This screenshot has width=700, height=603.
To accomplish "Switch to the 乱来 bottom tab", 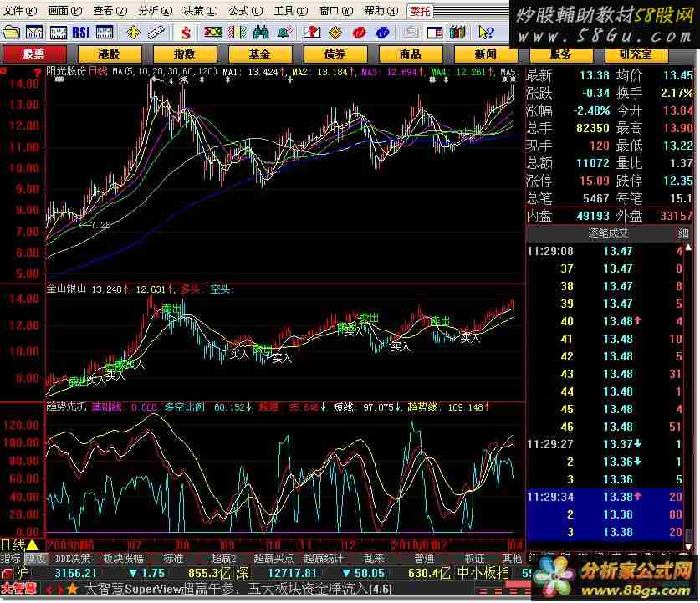I will (374, 558).
